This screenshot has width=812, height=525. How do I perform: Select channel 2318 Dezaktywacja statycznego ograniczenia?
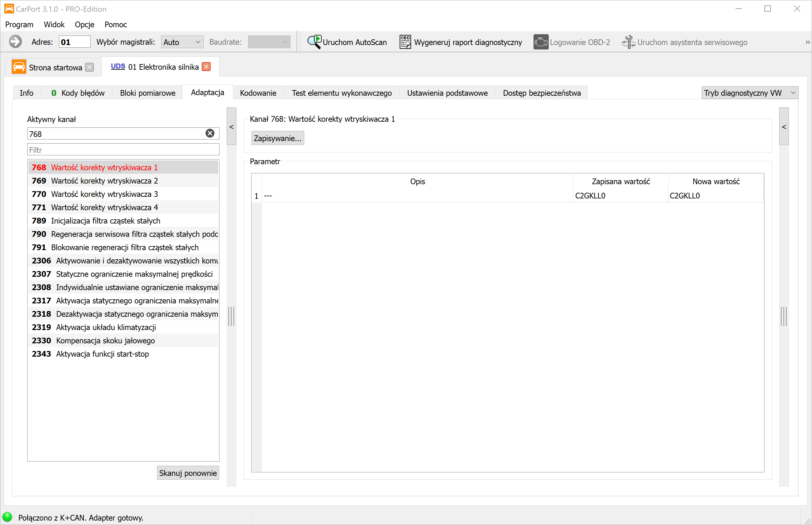tap(123, 314)
